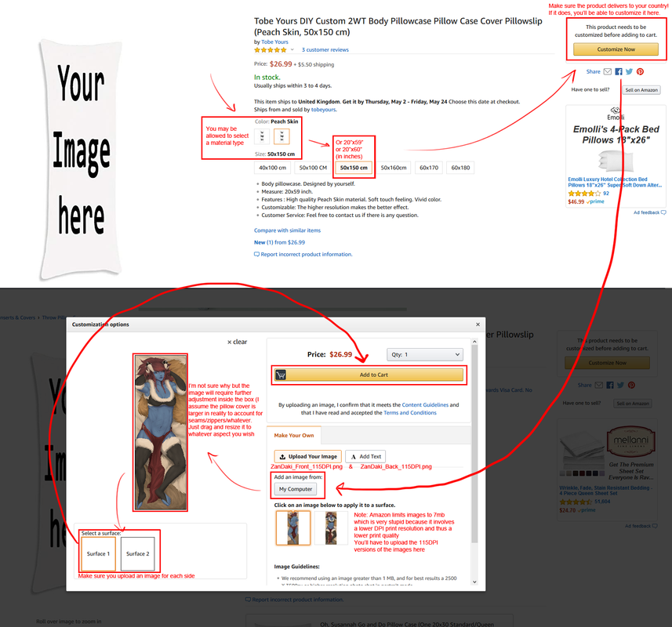Click the 'Image Guidelines:' heading text

tap(296, 567)
